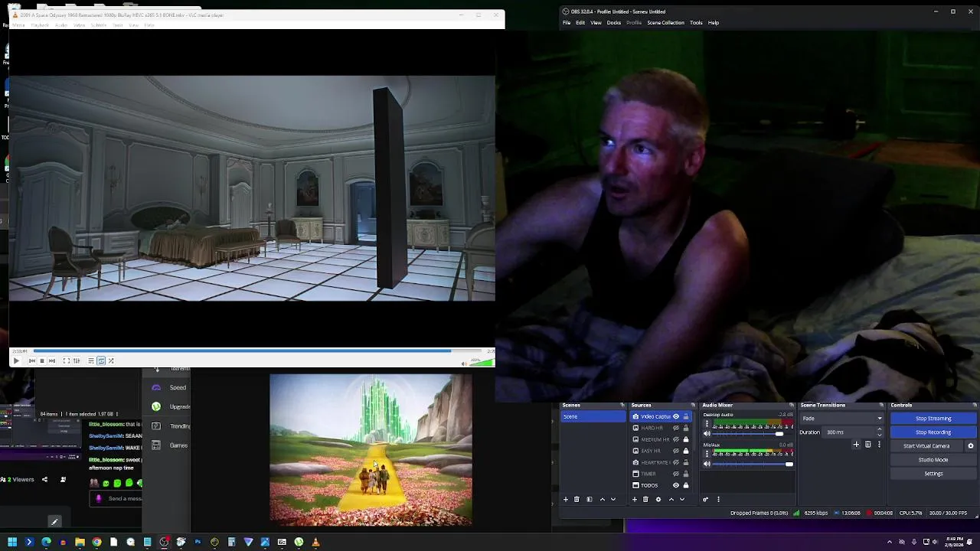Add a new scene in OBS Scenes dock
Viewport: 980px width, 551px height.
tap(566, 500)
